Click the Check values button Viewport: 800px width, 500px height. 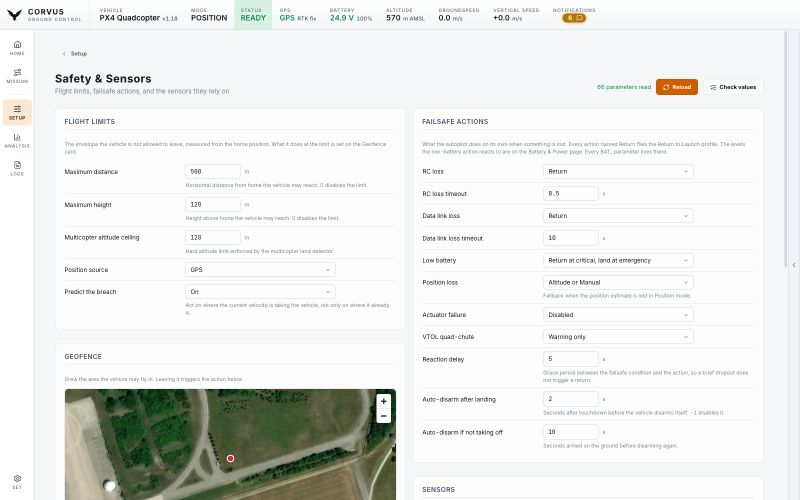pos(733,87)
